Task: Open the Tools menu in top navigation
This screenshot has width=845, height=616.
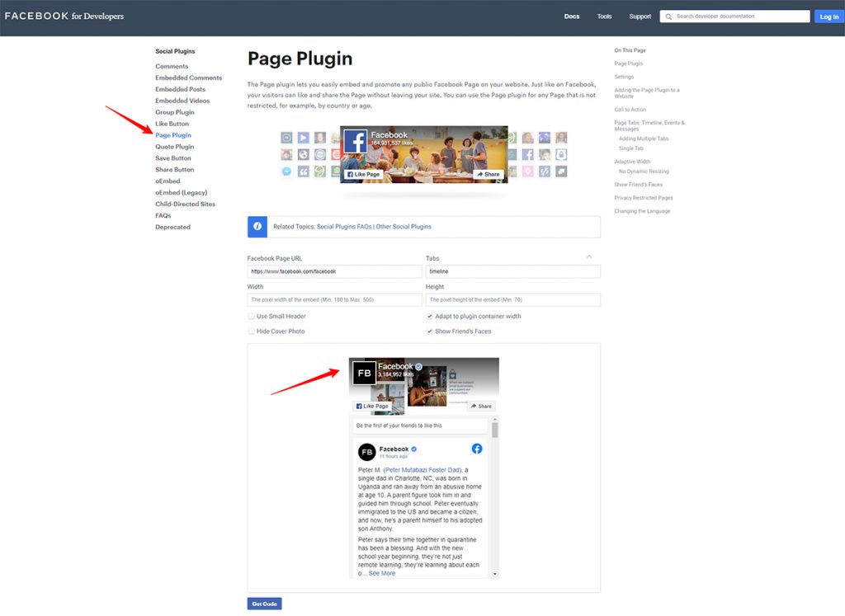Action: click(x=605, y=16)
